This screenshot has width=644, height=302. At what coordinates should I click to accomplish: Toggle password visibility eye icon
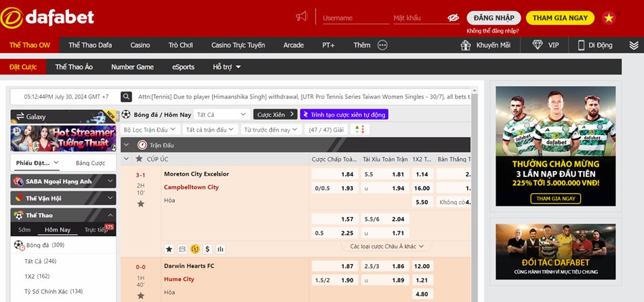[x=453, y=18]
